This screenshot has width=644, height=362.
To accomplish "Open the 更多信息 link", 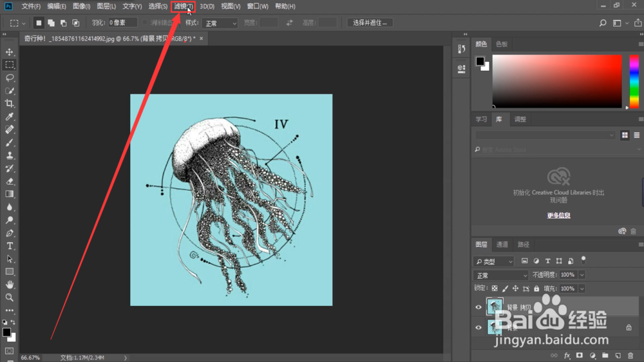I will (558, 215).
